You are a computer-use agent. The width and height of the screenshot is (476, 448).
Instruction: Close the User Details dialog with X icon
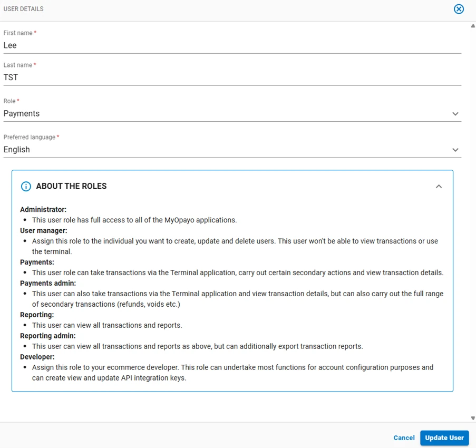click(459, 9)
